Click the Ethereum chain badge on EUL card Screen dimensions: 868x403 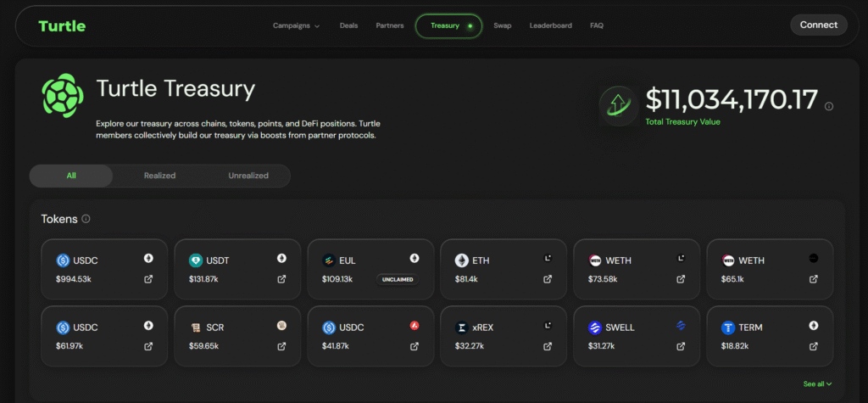(x=414, y=258)
